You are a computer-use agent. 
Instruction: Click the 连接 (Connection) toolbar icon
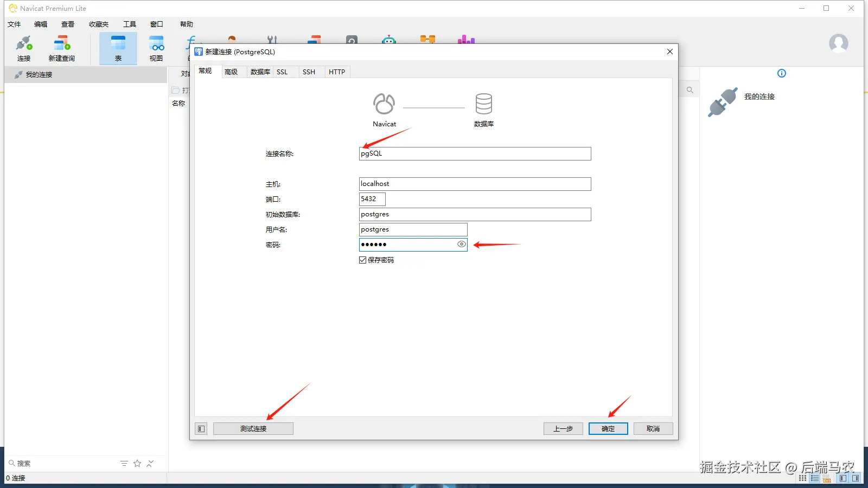pos(24,48)
